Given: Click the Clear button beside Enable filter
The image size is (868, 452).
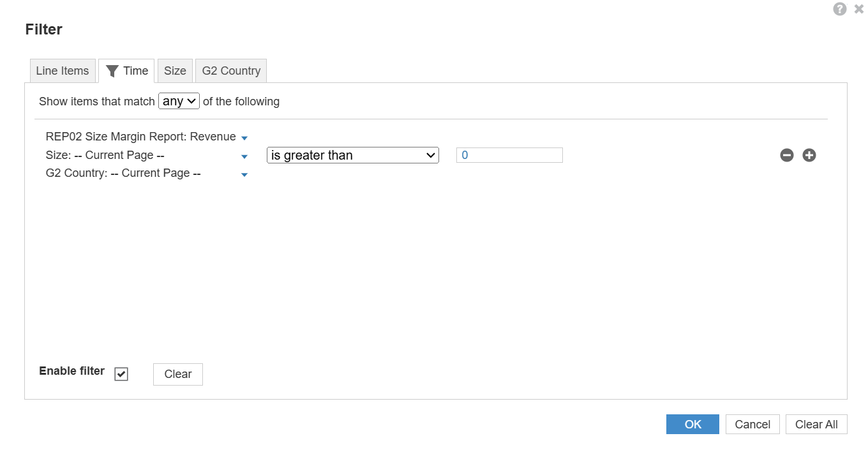Looking at the screenshot, I should coord(178,375).
